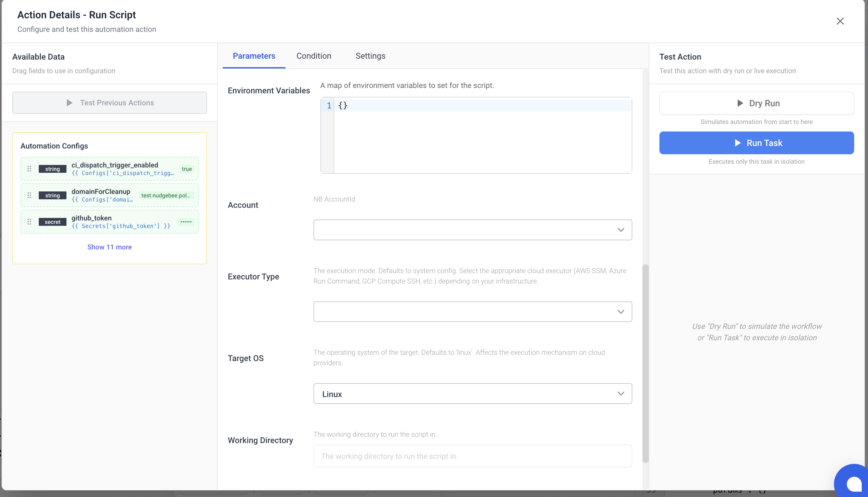Click the drag handle for github_token
868x497 pixels.
click(29, 222)
